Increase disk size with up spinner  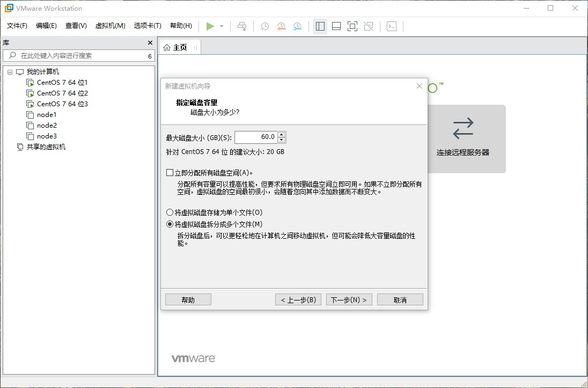(282, 134)
